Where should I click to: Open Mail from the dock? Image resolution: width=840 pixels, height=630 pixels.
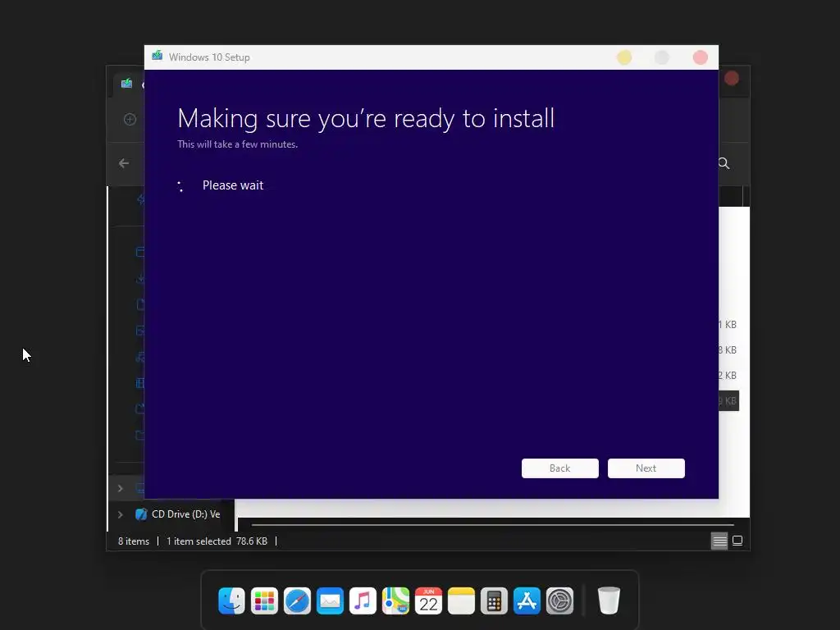tap(330, 600)
